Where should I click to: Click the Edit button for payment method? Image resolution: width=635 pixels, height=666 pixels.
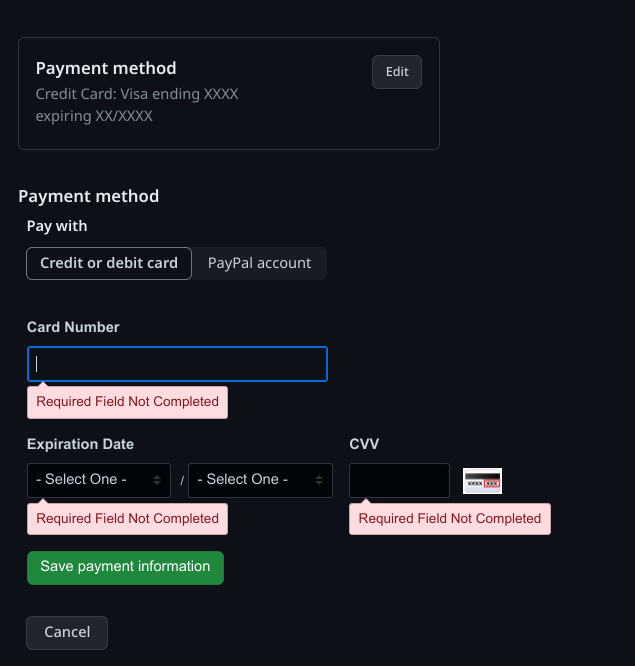pos(397,72)
